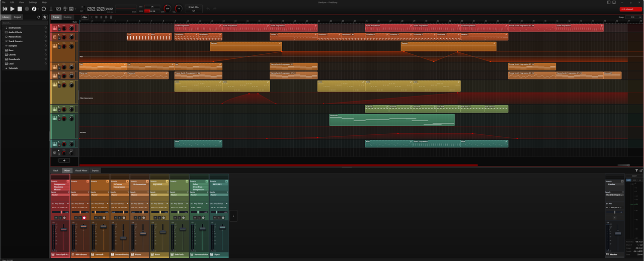Click the Stop transport button
The image size is (644, 261).
[20, 9]
